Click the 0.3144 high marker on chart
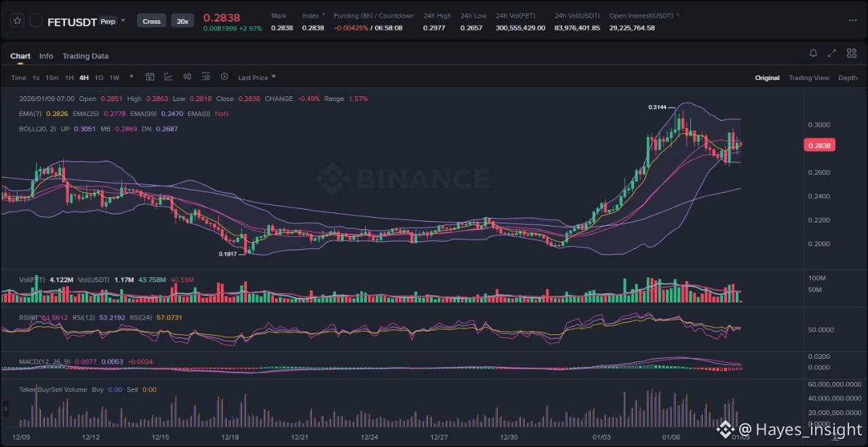Screen dimensions: 868x447 (657, 107)
